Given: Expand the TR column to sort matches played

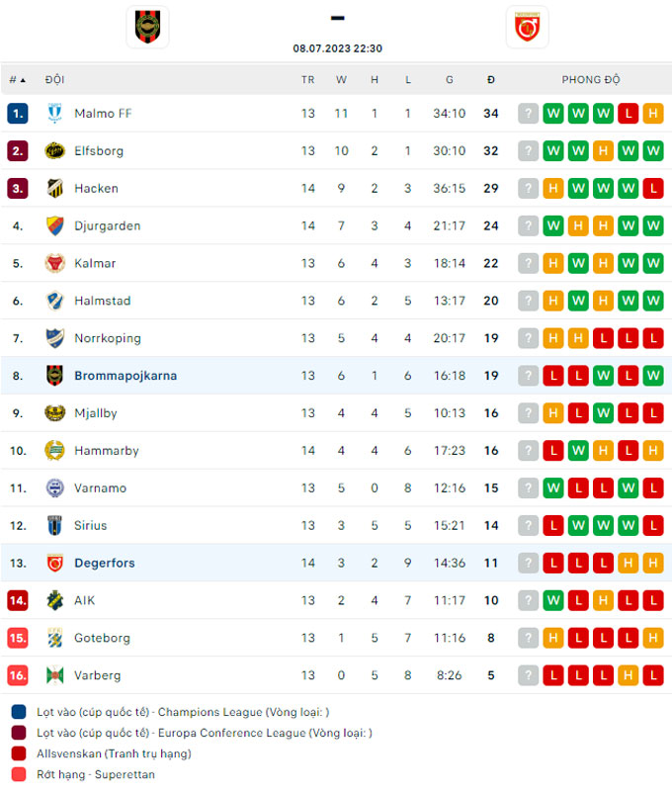Looking at the screenshot, I should point(307,79).
